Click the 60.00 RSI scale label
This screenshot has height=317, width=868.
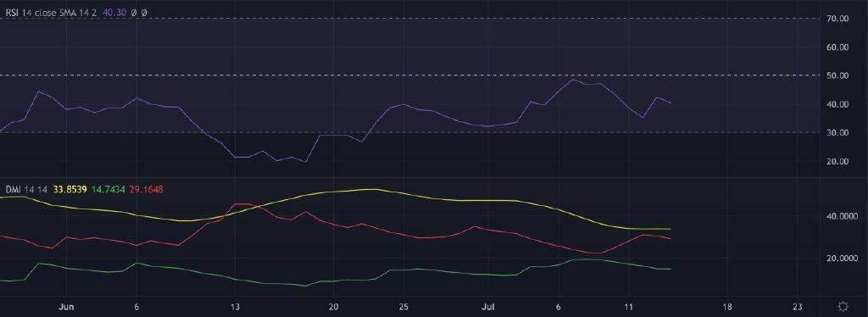[x=837, y=47]
